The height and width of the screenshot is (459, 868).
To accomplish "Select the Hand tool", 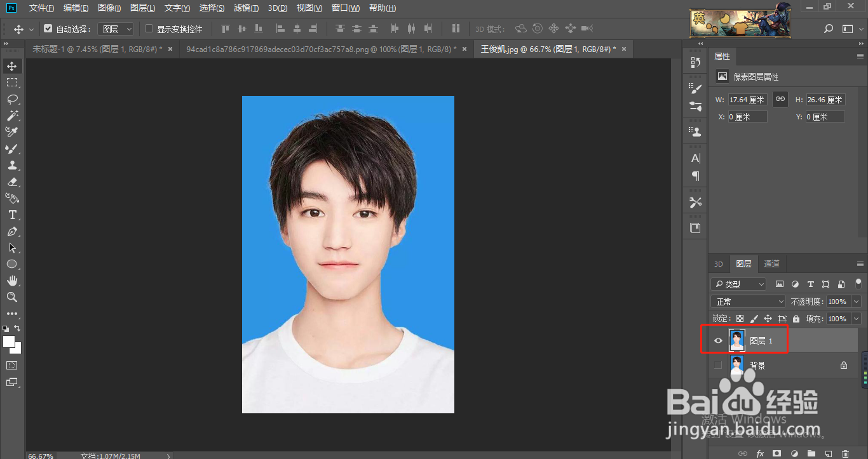I will tap(12, 281).
